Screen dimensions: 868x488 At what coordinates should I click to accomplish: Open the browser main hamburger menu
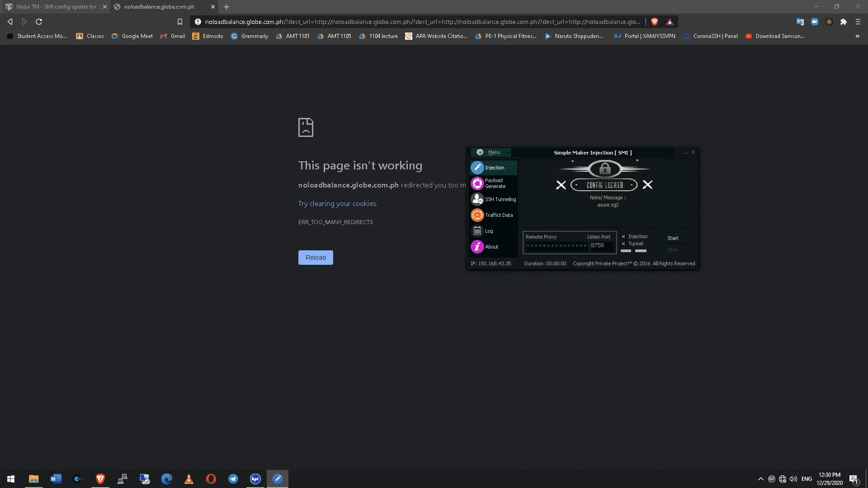click(x=858, y=22)
